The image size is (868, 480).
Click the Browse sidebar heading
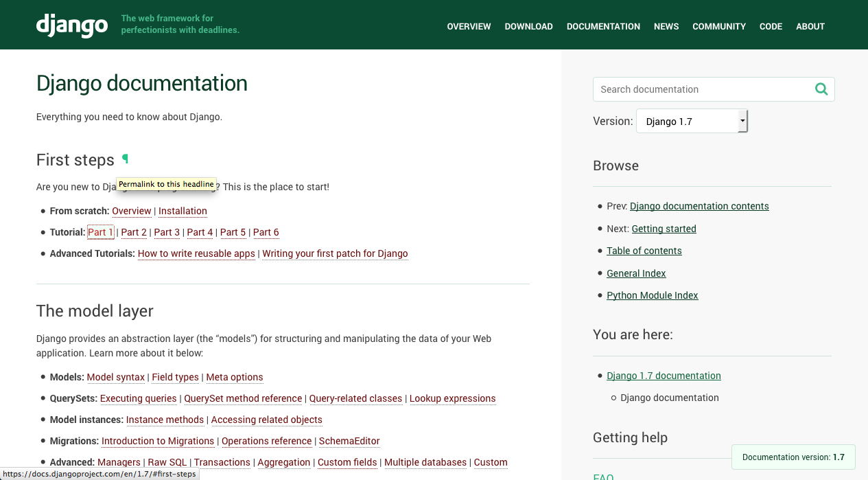point(615,165)
